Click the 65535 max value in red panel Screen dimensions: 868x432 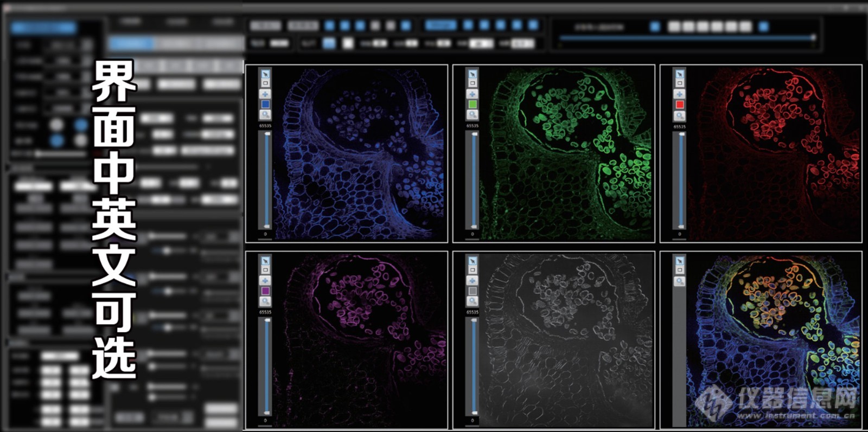pos(680,126)
